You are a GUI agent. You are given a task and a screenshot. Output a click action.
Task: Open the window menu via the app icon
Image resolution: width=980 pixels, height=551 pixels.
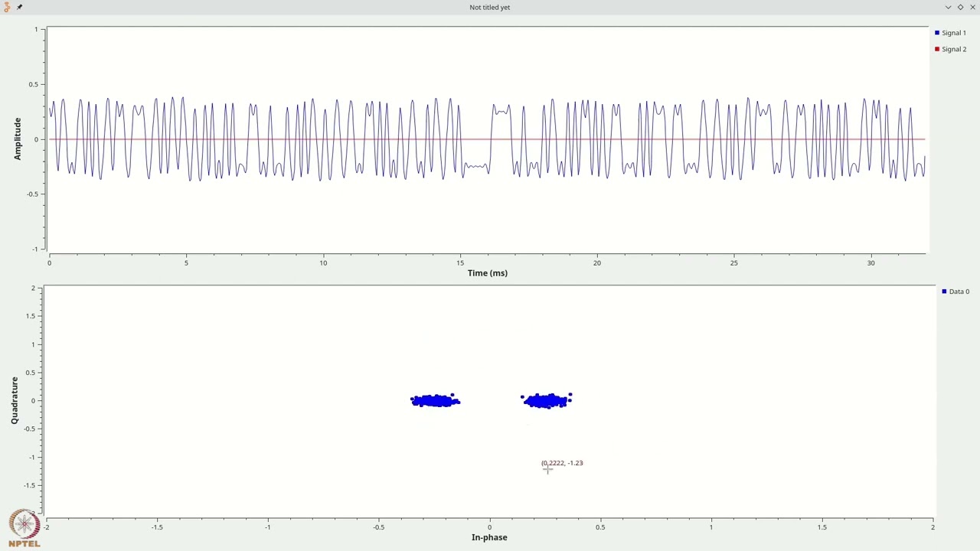coord(7,7)
